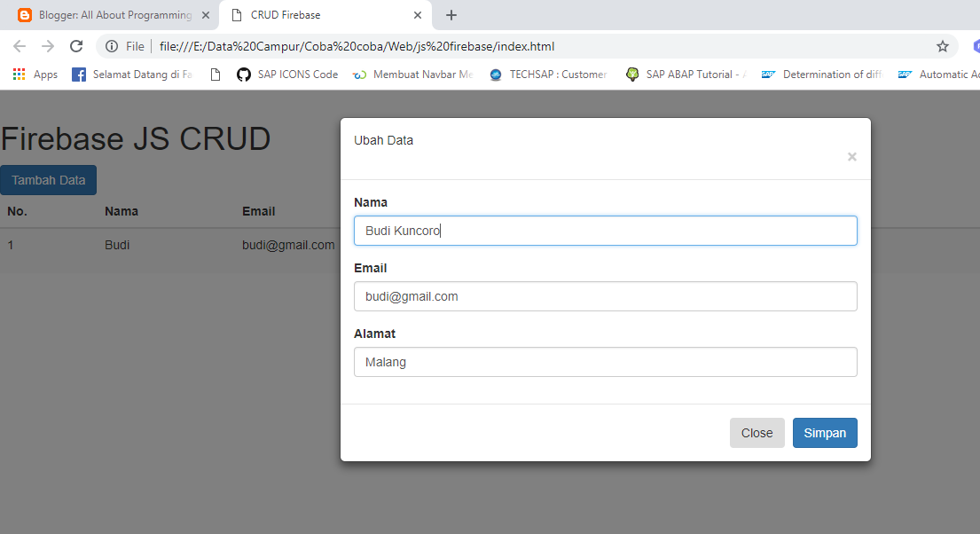The image size is (980, 534).
Task: Click the Alamat field showing Malang
Action: (606, 362)
